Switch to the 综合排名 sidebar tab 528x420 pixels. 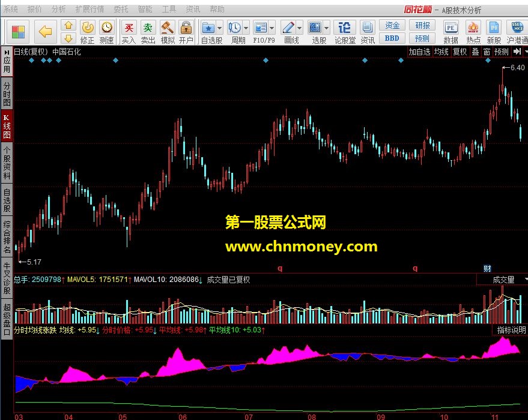7,237
